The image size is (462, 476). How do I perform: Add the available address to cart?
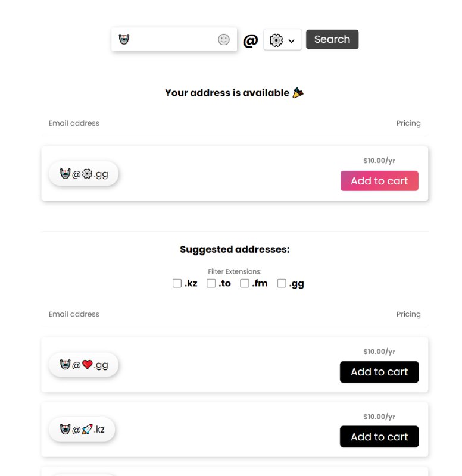[x=379, y=181]
